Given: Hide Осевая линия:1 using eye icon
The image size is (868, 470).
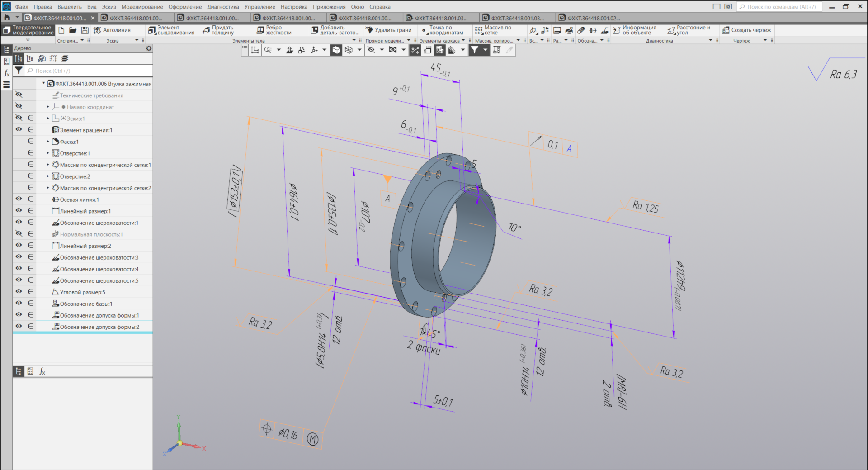Looking at the screenshot, I should (19, 199).
